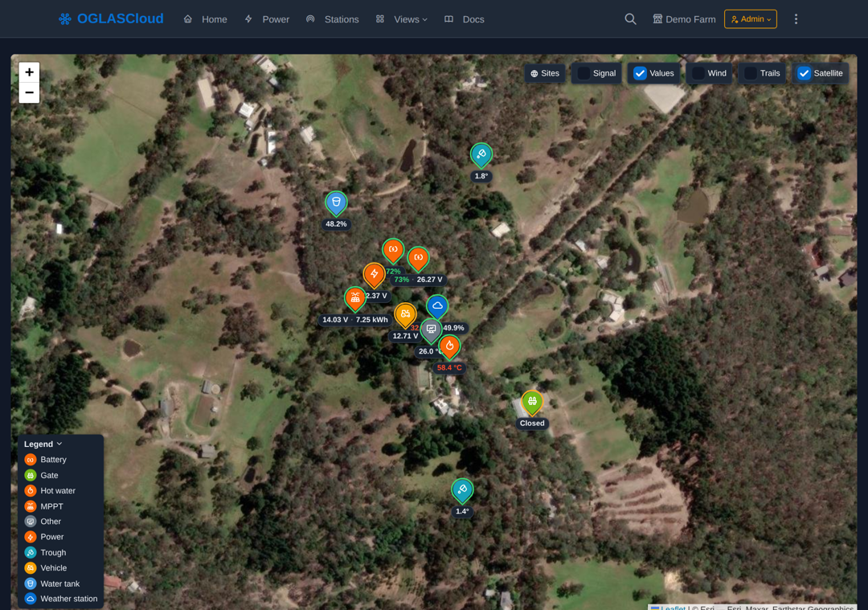Click the Sites button on the map
868x610 pixels.
point(545,73)
